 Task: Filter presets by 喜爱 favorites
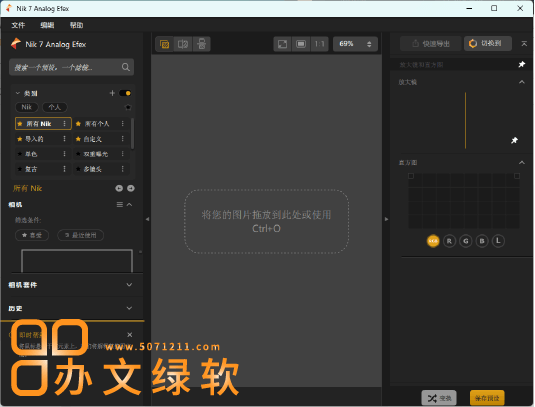coord(32,235)
